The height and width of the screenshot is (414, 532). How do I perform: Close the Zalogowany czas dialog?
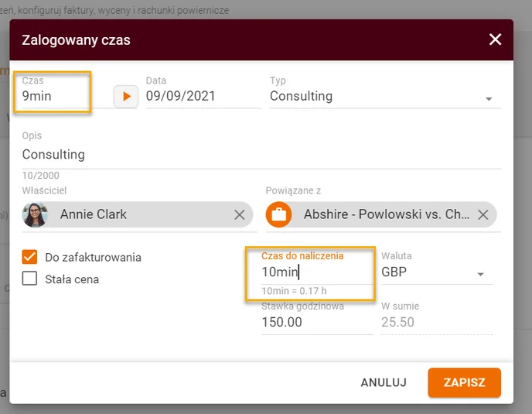pyautogui.click(x=495, y=39)
